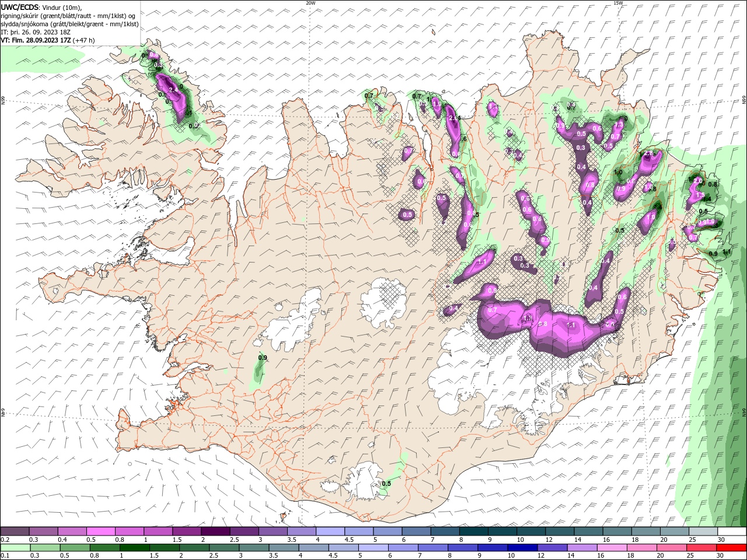Click the 'Vindur (10m)' title text
Image resolution: width=747 pixels, height=560 pixels.
62,7
